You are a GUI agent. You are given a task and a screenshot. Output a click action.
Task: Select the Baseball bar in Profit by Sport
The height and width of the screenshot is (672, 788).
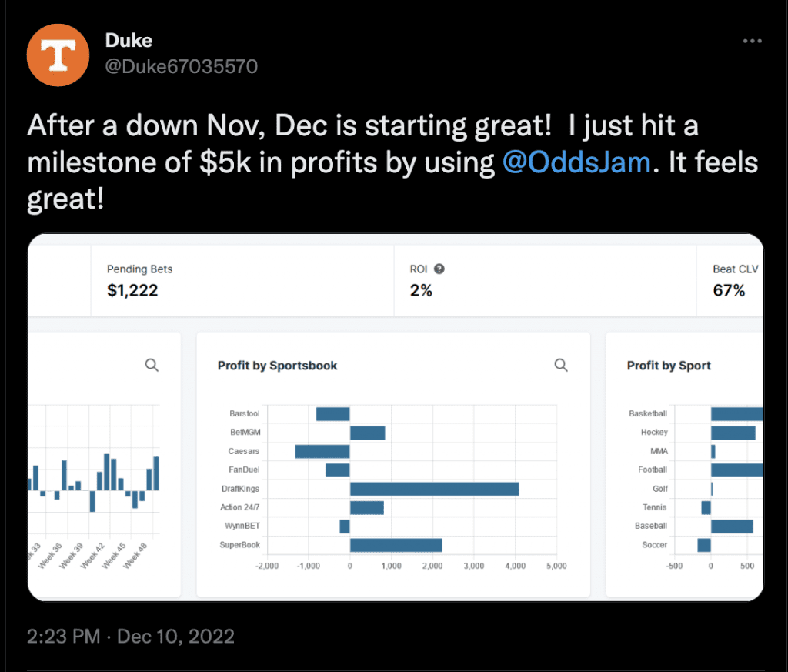pyautogui.click(x=733, y=527)
